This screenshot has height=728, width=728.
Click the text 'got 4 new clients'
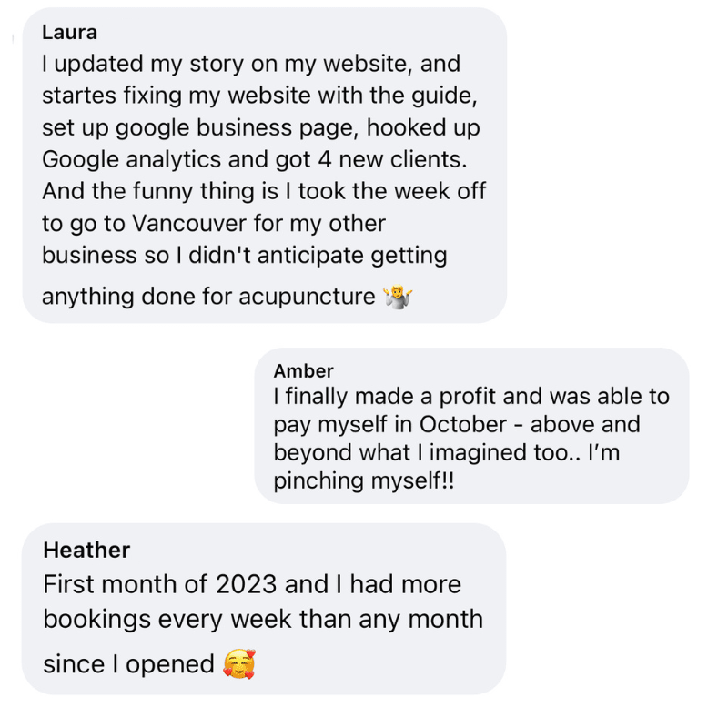[371, 159]
